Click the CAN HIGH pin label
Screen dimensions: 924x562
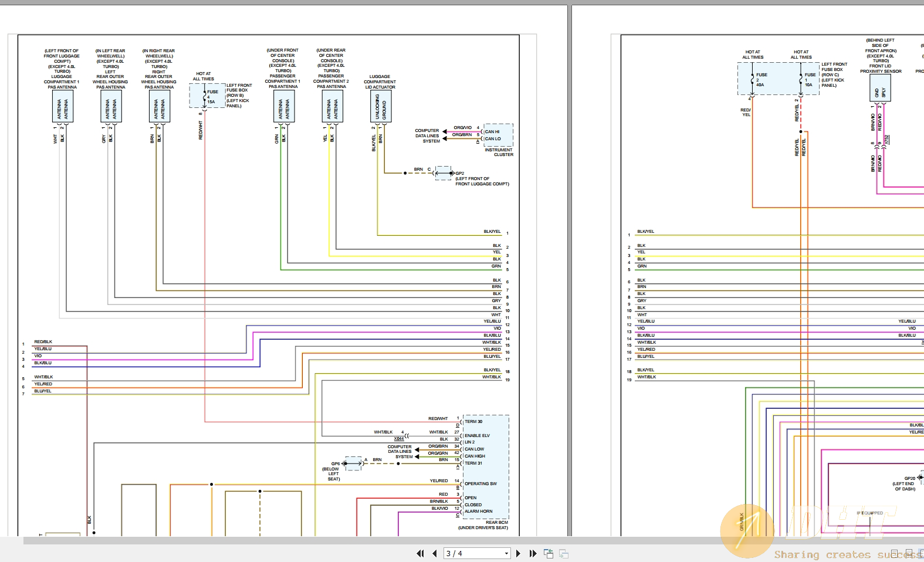(475, 456)
